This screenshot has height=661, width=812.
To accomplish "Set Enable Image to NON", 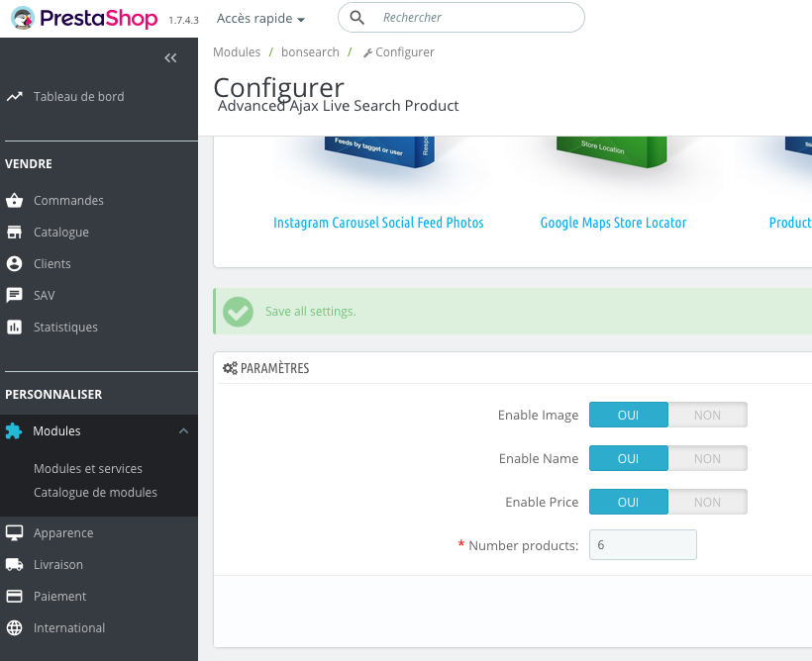I will click(x=707, y=415).
